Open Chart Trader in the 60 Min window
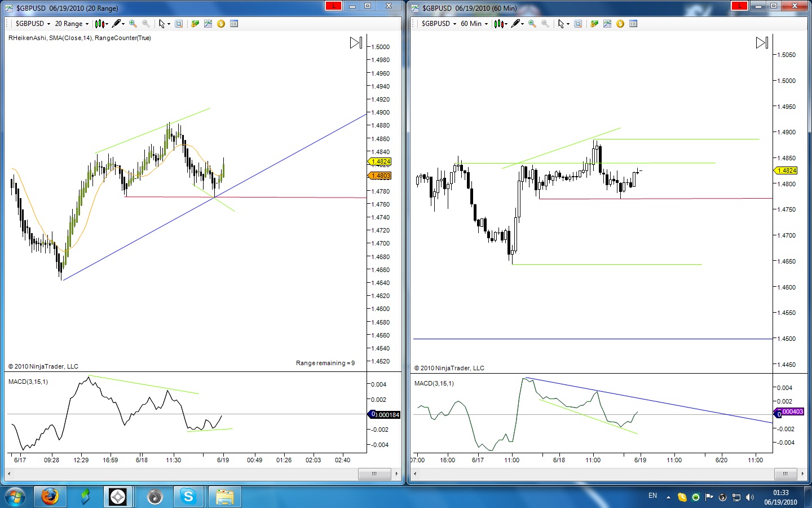 (x=594, y=24)
